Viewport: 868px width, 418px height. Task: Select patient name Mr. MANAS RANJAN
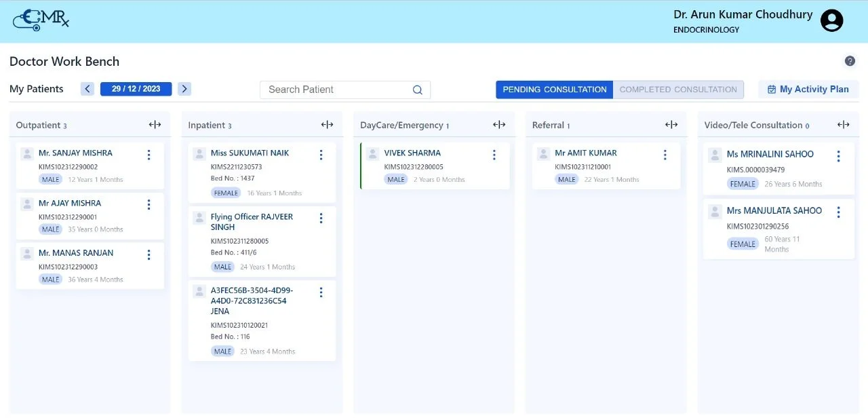click(x=76, y=252)
